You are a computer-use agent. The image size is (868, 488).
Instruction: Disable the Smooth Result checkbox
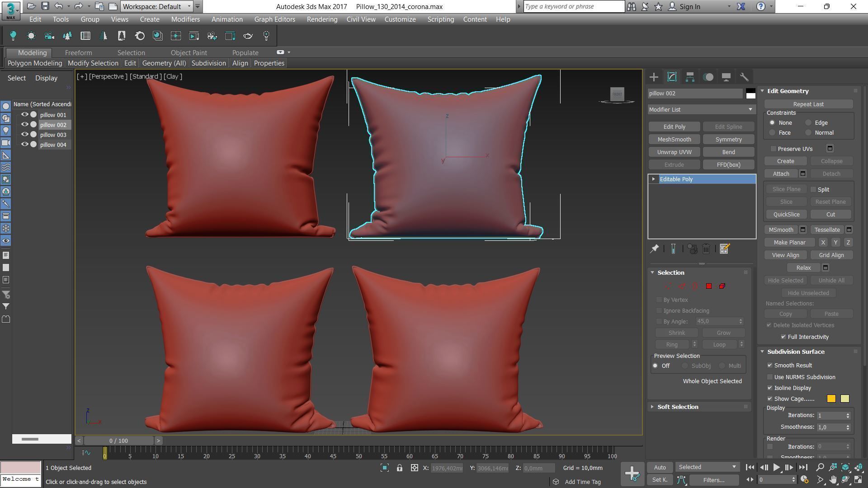click(770, 365)
